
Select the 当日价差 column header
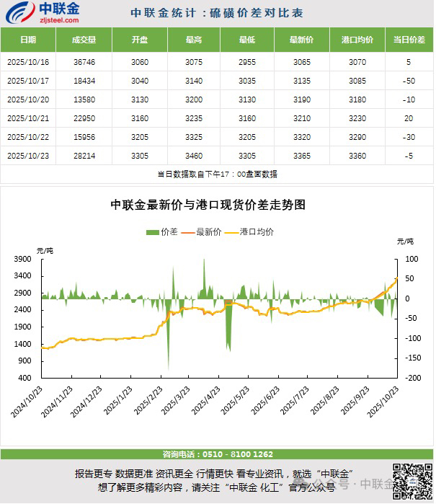click(409, 40)
